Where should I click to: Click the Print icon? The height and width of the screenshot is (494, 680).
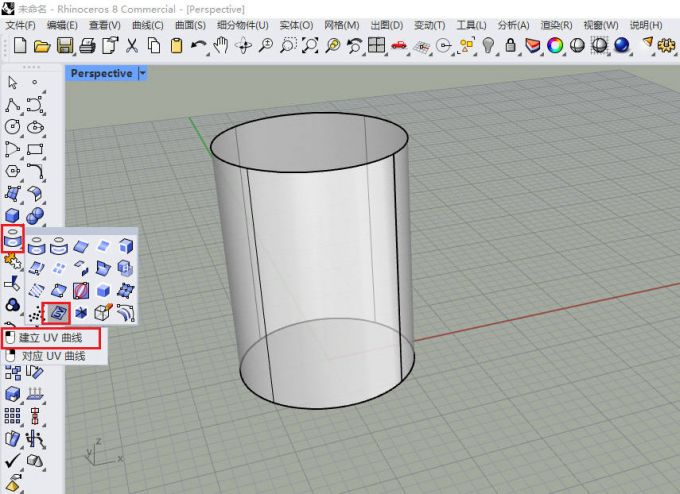tap(87, 46)
